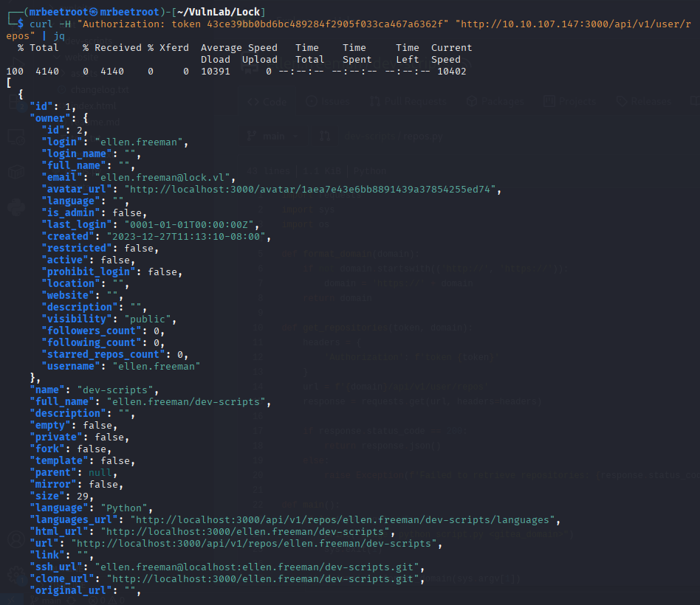Click the ~/VulnLab/Lock working directory path
The width and height of the screenshot is (700, 605).
(219, 12)
